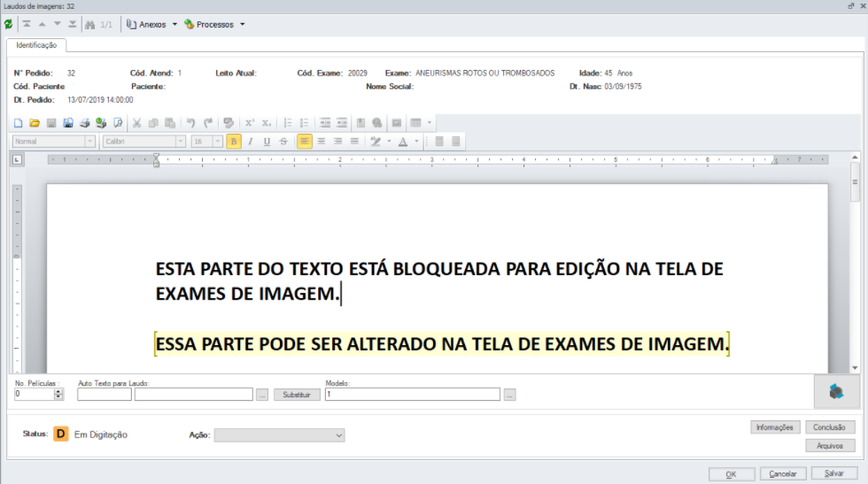Click the blue Save As disk icon

[x=68, y=123]
